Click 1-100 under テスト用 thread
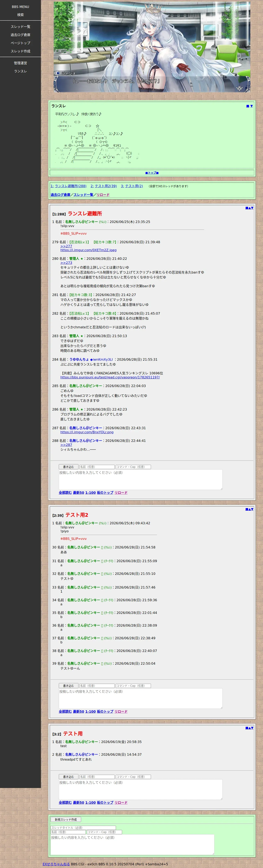Screen dimensions: 263x868 (90, 803)
